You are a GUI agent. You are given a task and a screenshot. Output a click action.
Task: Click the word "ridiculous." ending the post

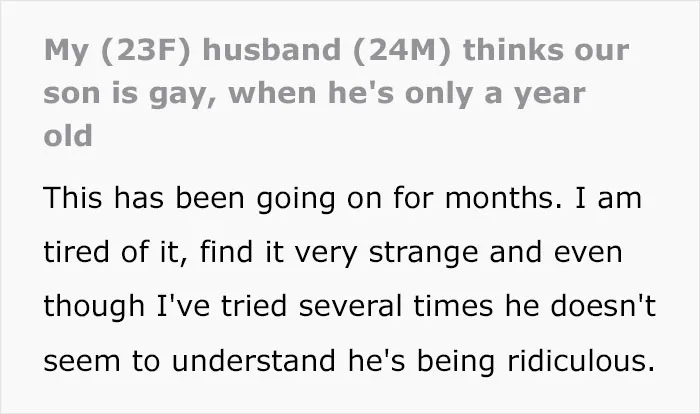(581, 361)
